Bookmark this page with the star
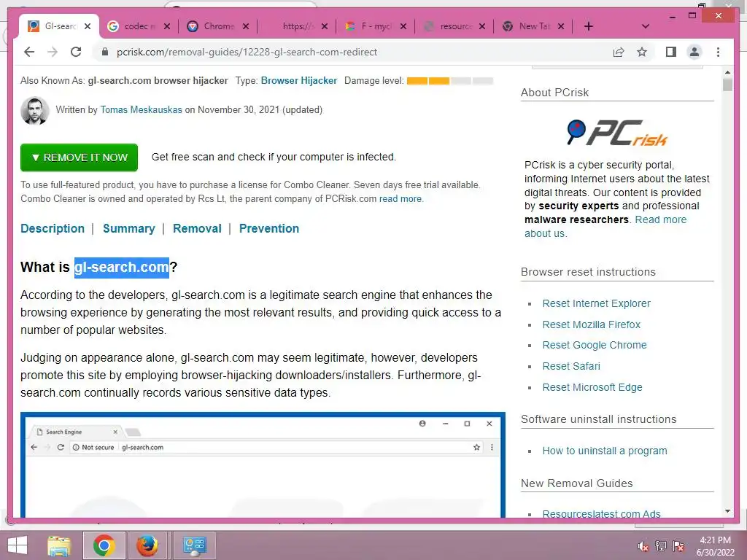 click(x=642, y=52)
